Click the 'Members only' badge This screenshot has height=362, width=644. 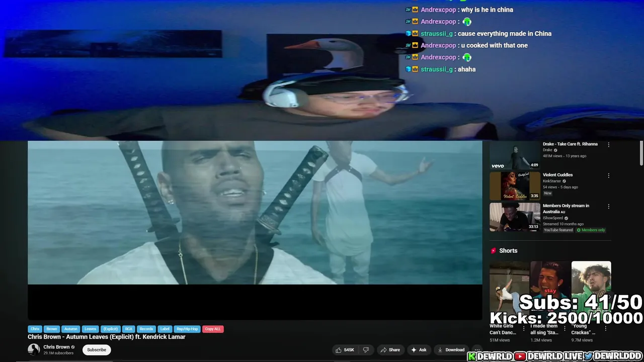[x=591, y=230]
